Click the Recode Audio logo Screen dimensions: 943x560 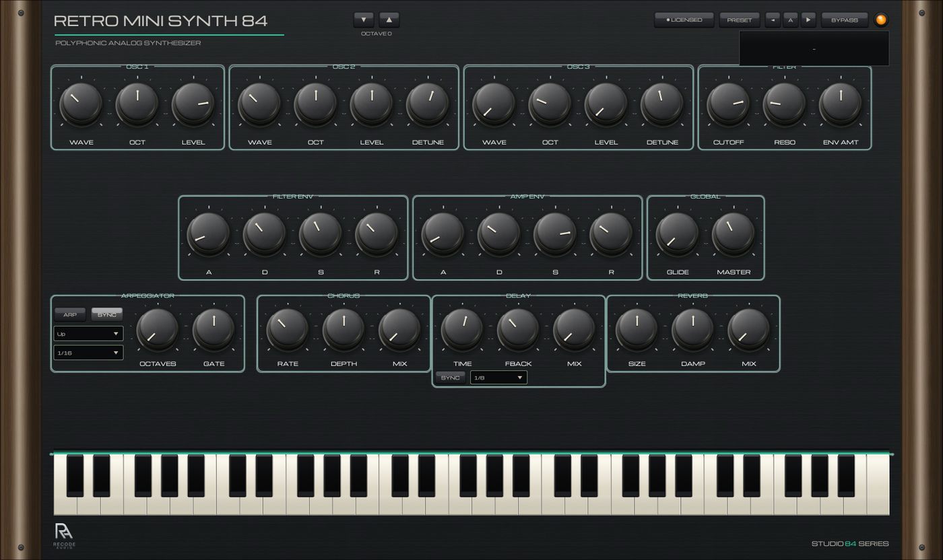click(65, 536)
